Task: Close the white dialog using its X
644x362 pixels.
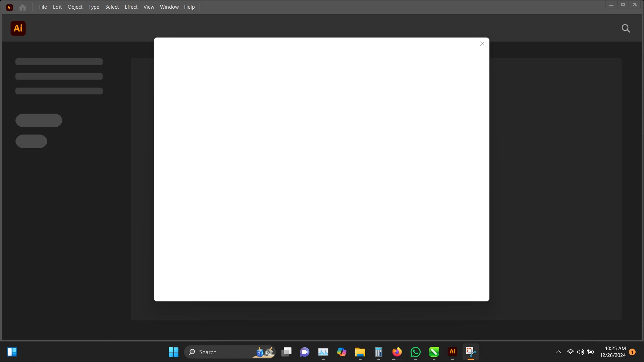Action: click(x=482, y=44)
